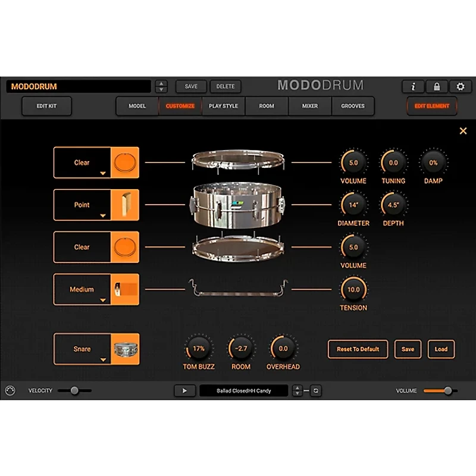
Task: Click the Room level knob
Action: tap(241, 349)
